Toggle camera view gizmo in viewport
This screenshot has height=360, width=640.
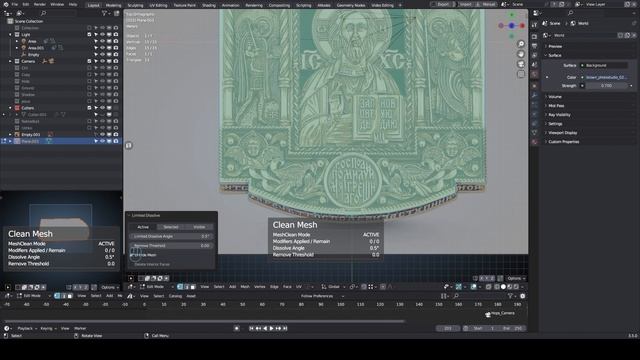click(521, 64)
